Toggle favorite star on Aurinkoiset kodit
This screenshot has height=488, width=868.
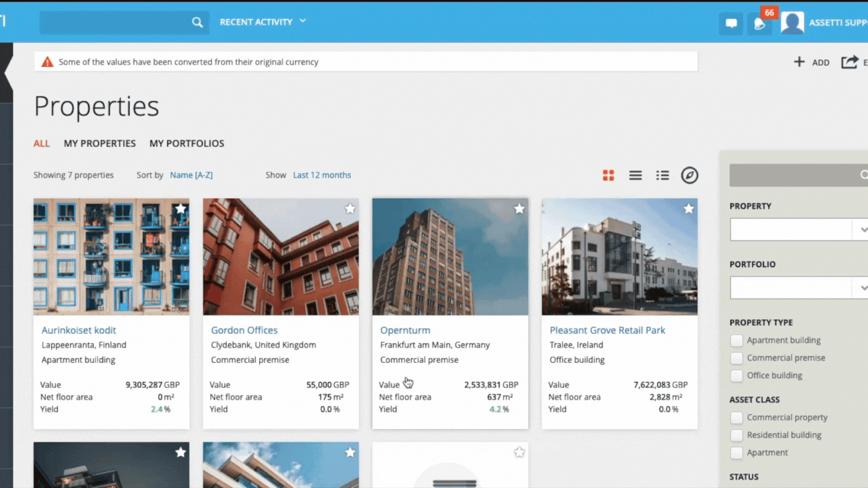[x=180, y=208]
